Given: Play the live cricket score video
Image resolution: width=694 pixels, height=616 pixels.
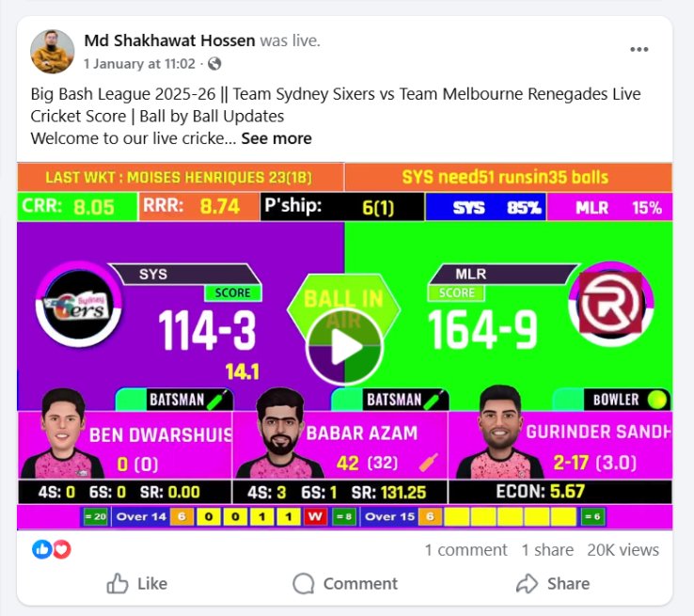Looking at the screenshot, I should [344, 346].
